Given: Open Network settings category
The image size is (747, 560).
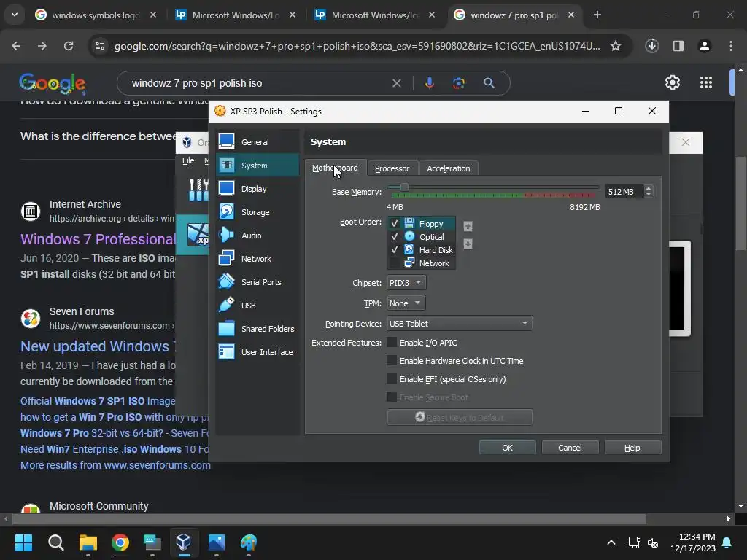Looking at the screenshot, I should (x=258, y=259).
